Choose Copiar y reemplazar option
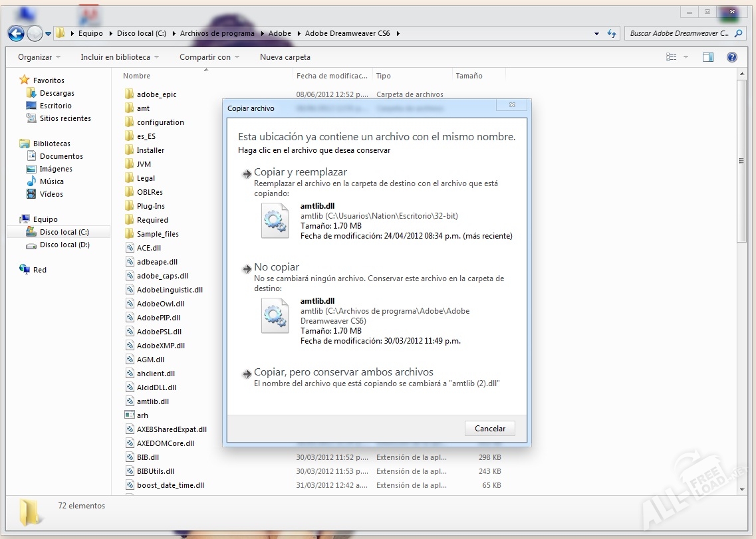The image size is (756, 539). click(x=301, y=172)
